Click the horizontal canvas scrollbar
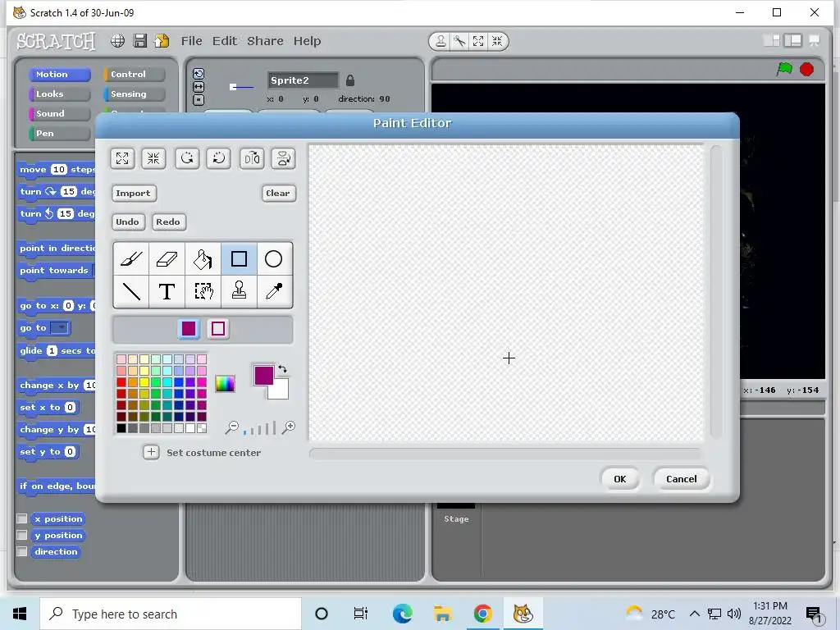 (505, 454)
